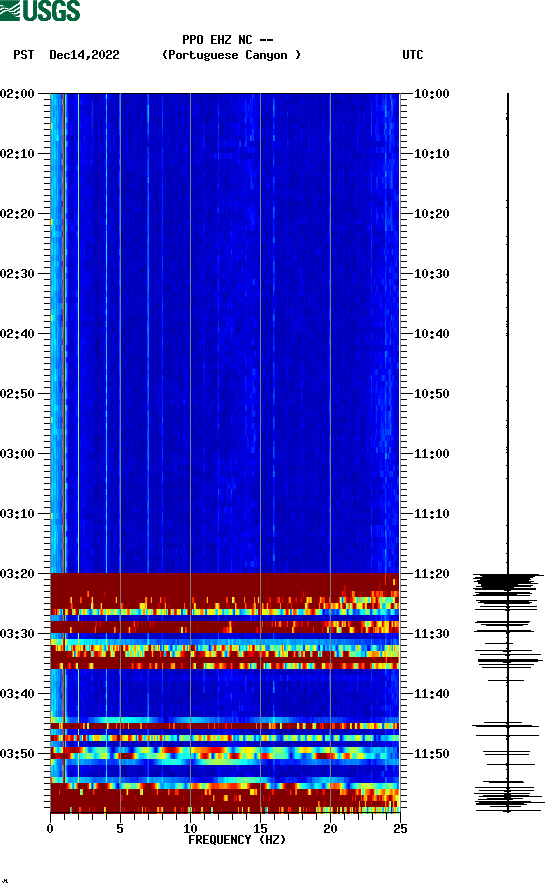This screenshot has width=552, height=892.
Task: Select the PST time label '02:20'
Action: (x=18, y=214)
